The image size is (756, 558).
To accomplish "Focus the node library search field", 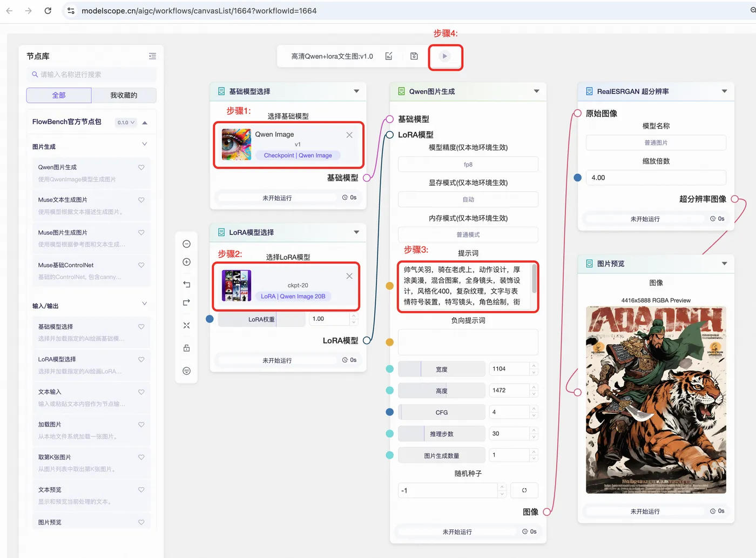I will [91, 75].
